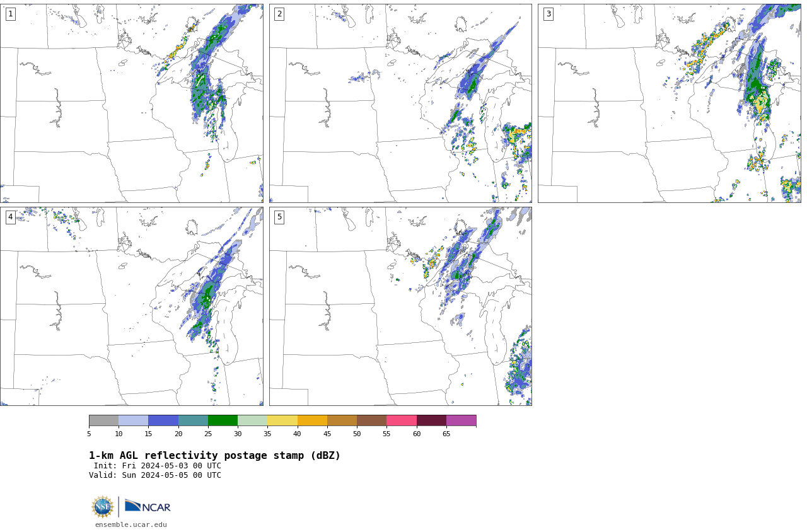Click the colorbar tick label 10
Image resolution: width=807 pixels, height=532 pixels.
point(119,434)
